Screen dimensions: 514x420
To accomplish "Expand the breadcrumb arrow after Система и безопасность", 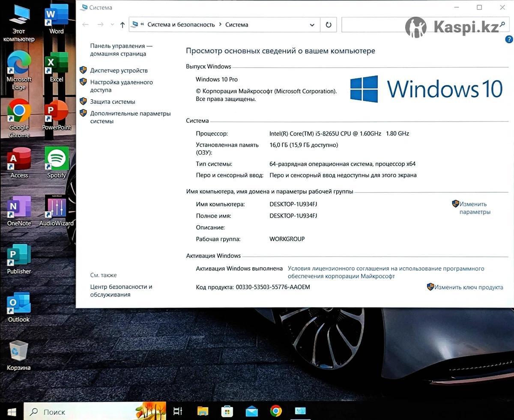I will tap(220, 25).
